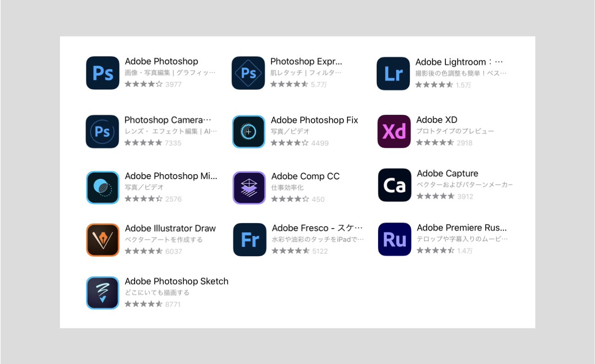Viewport: 595px width, 364px height.
Task: Click the star rating with 3977 reviews
Action: (x=144, y=84)
